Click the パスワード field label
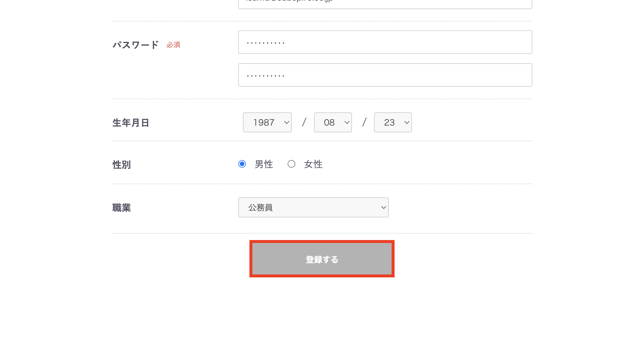 135,45
